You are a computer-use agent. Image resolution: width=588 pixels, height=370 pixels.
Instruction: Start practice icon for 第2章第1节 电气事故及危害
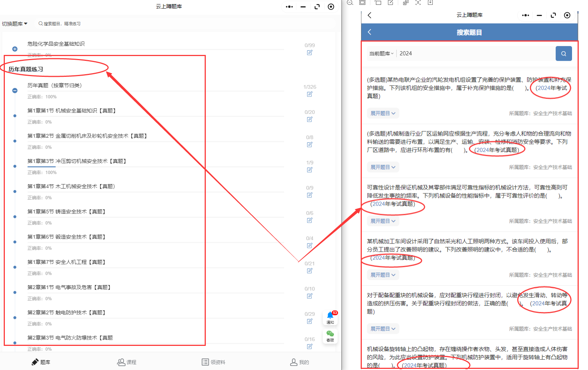[x=309, y=296]
